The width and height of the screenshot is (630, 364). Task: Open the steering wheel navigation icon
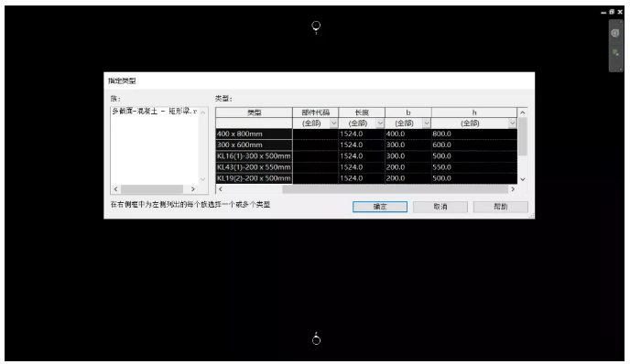click(x=615, y=33)
